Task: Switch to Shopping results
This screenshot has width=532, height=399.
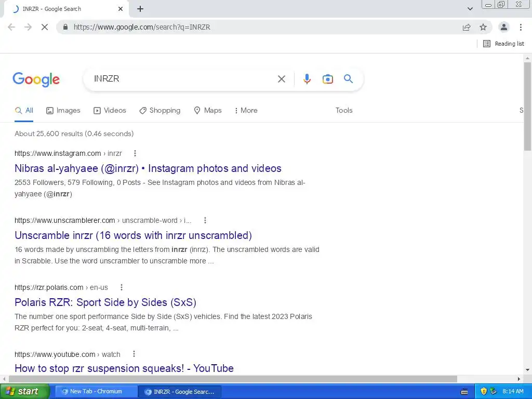Action: coord(160,111)
